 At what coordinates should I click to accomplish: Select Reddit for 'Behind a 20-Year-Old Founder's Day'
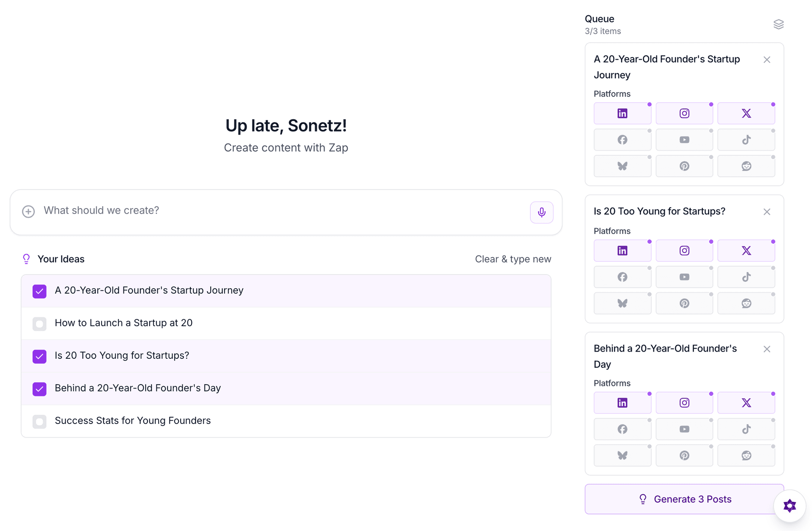click(746, 455)
